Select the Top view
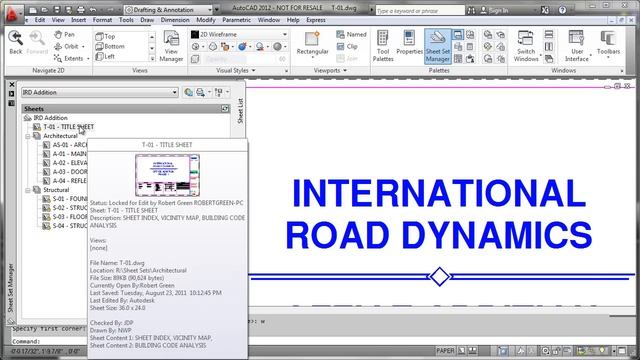 tap(105, 36)
